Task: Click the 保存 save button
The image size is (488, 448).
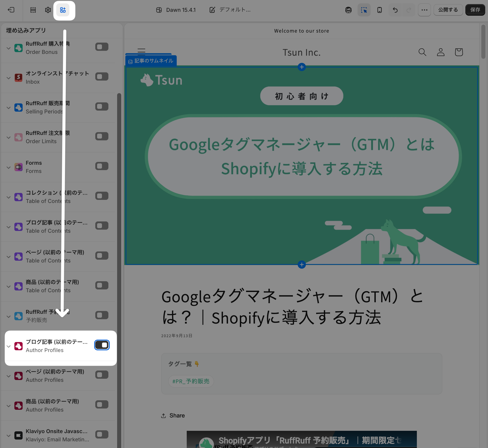Action: click(475, 10)
